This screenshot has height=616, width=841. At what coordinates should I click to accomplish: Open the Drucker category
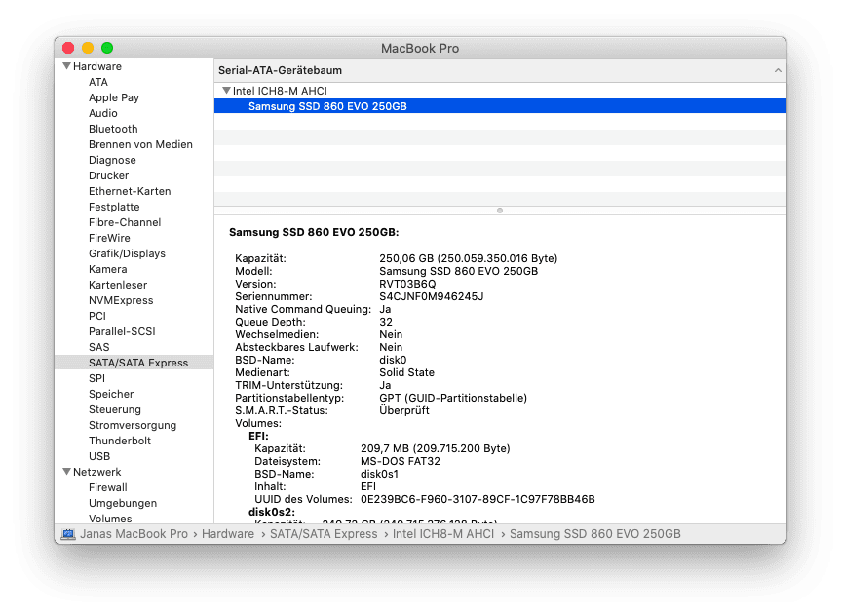pos(108,175)
